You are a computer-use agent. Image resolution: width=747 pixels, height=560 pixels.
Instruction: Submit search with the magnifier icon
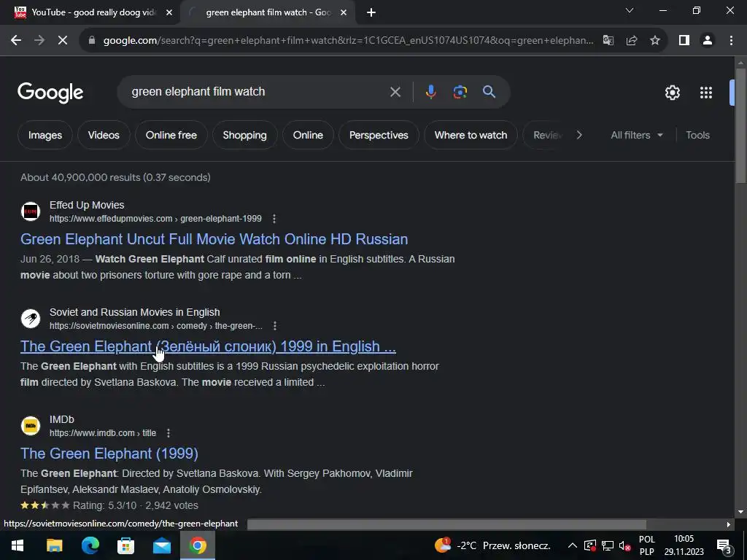[x=489, y=92]
